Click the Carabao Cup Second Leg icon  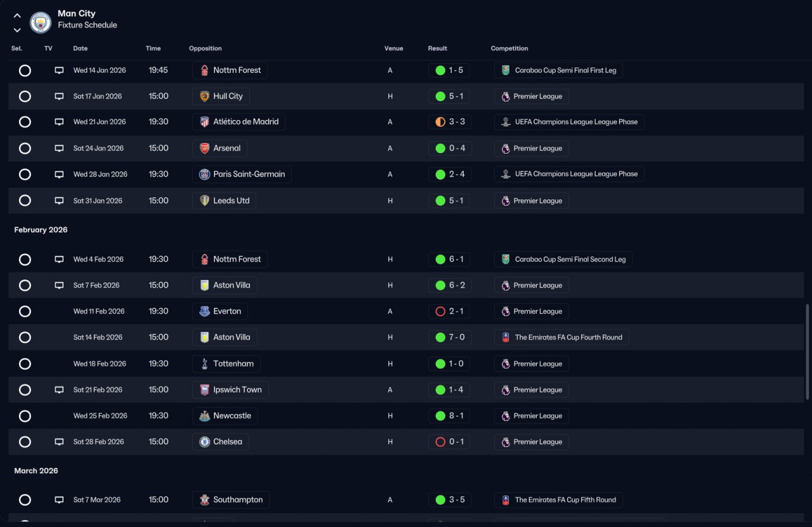pos(506,259)
